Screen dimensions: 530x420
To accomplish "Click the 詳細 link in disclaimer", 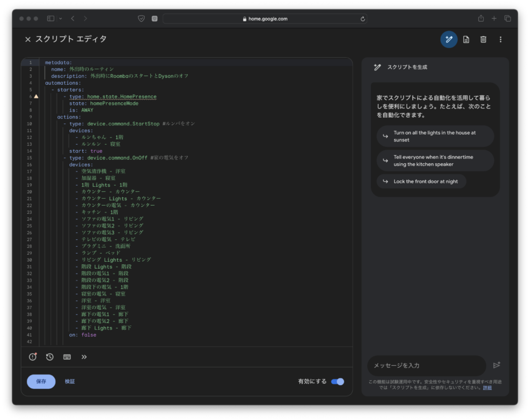I will tap(487, 388).
